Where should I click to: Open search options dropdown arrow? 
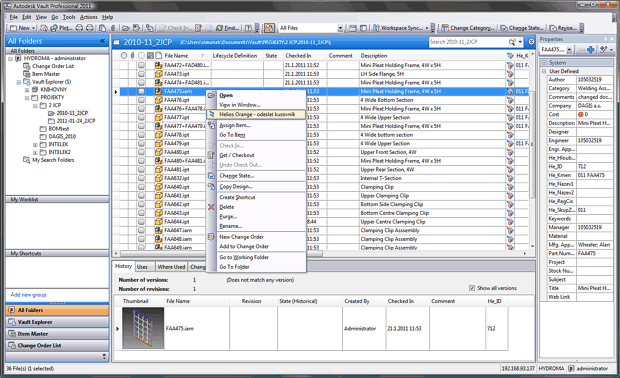(x=520, y=42)
